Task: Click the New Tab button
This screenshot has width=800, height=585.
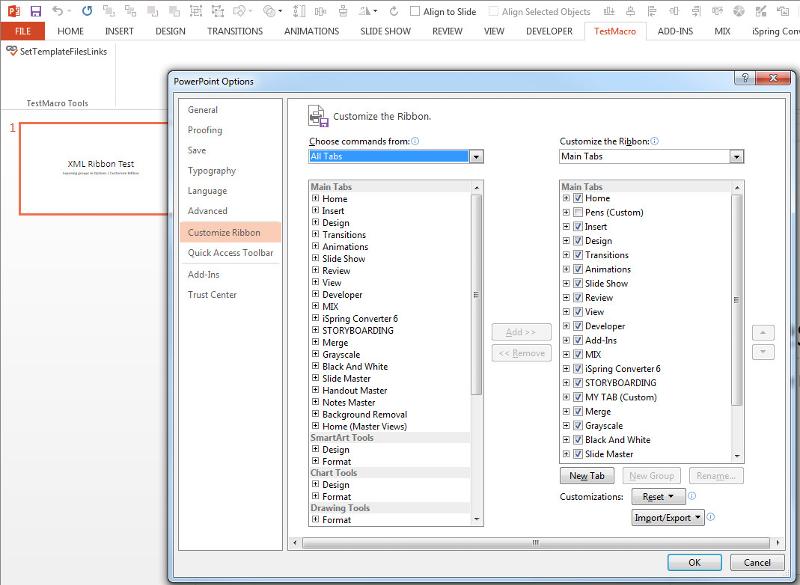Action: click(587, 475)
